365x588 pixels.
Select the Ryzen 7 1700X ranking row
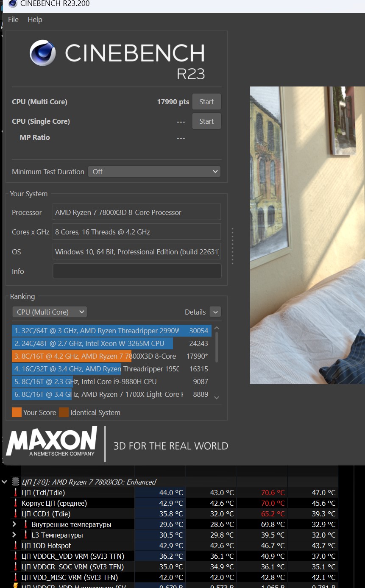pos(111,394)
